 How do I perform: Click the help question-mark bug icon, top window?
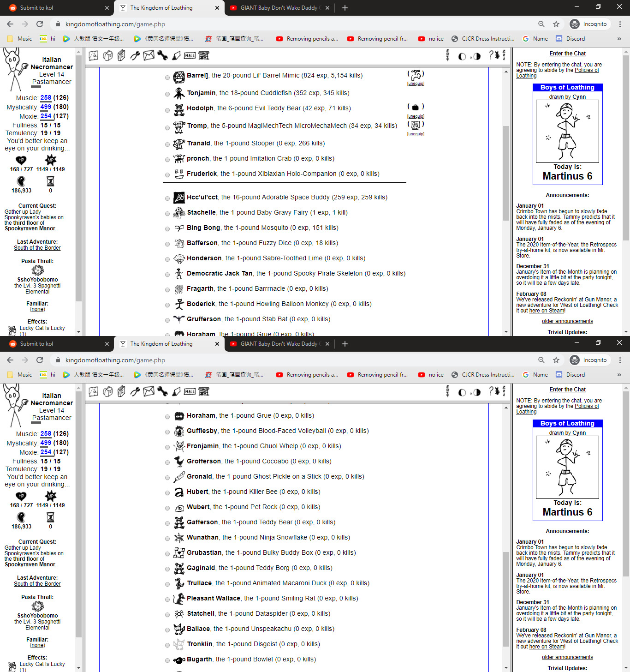click(494, 55)
